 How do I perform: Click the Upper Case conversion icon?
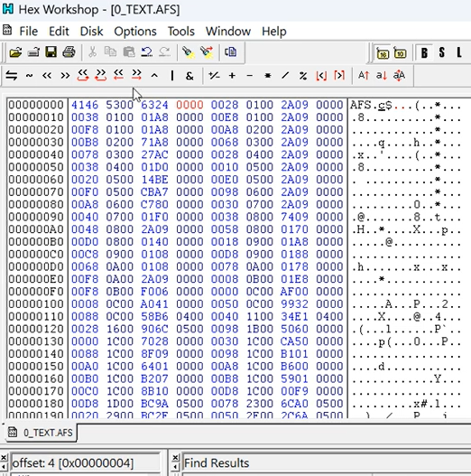coord(364,75)
